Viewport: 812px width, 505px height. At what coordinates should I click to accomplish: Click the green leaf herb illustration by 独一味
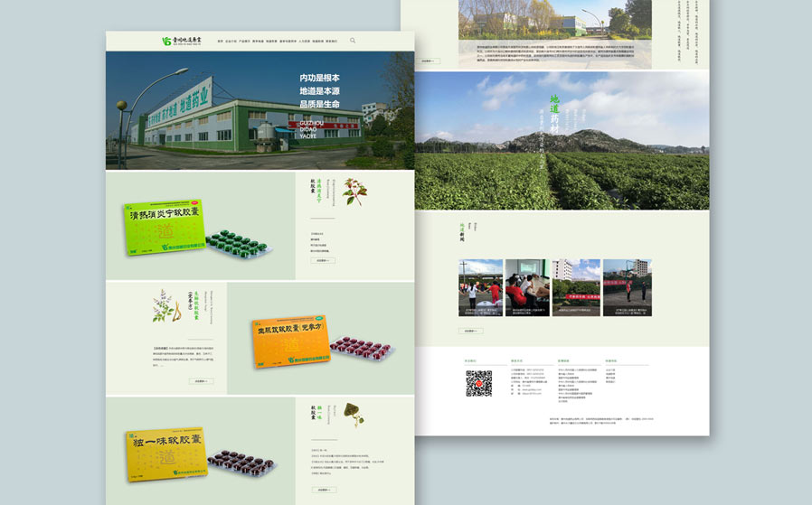[354, 415]
